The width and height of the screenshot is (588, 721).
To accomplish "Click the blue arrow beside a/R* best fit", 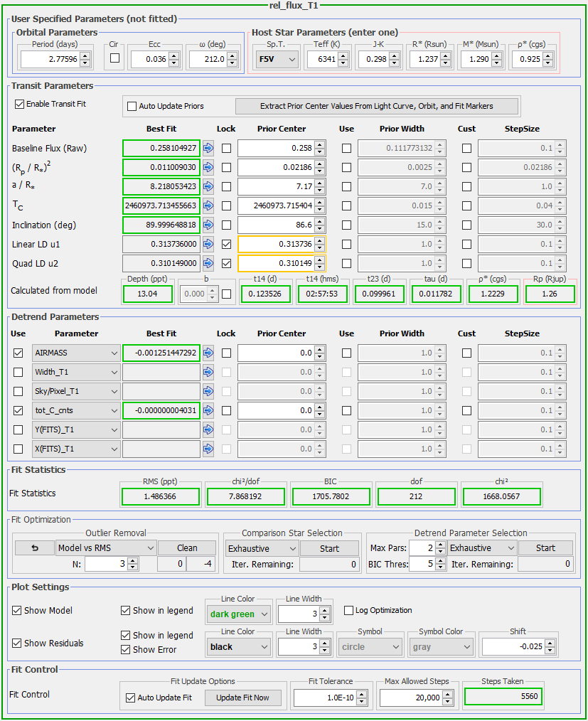I will click(x=208, y=186).
